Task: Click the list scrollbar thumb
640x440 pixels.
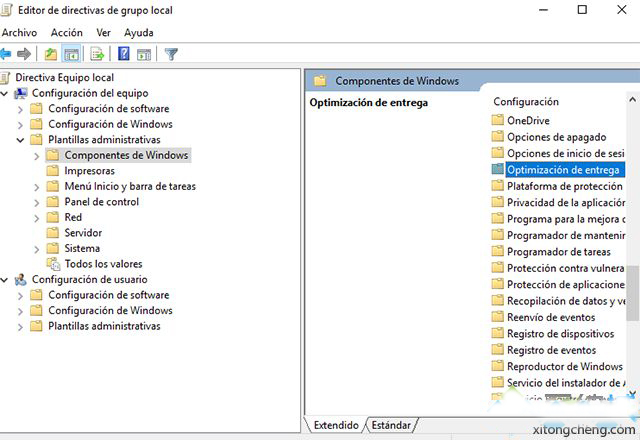Action: 632,293
